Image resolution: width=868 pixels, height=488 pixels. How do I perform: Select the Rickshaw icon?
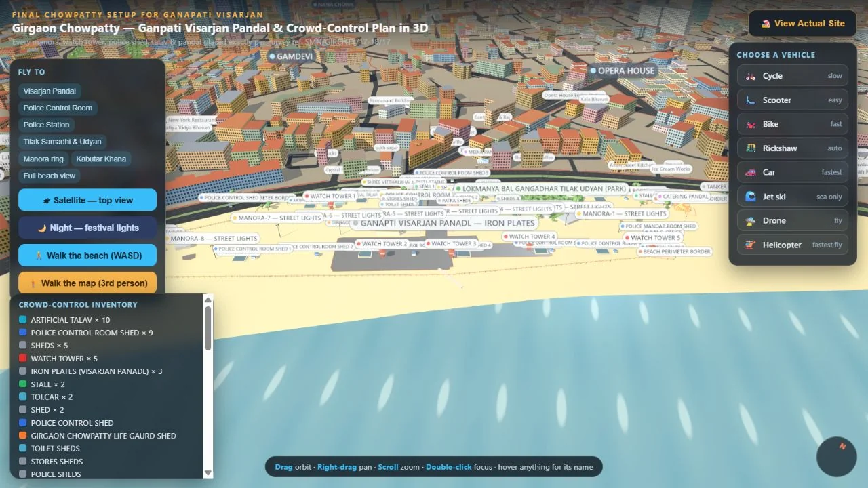(750, 148)
